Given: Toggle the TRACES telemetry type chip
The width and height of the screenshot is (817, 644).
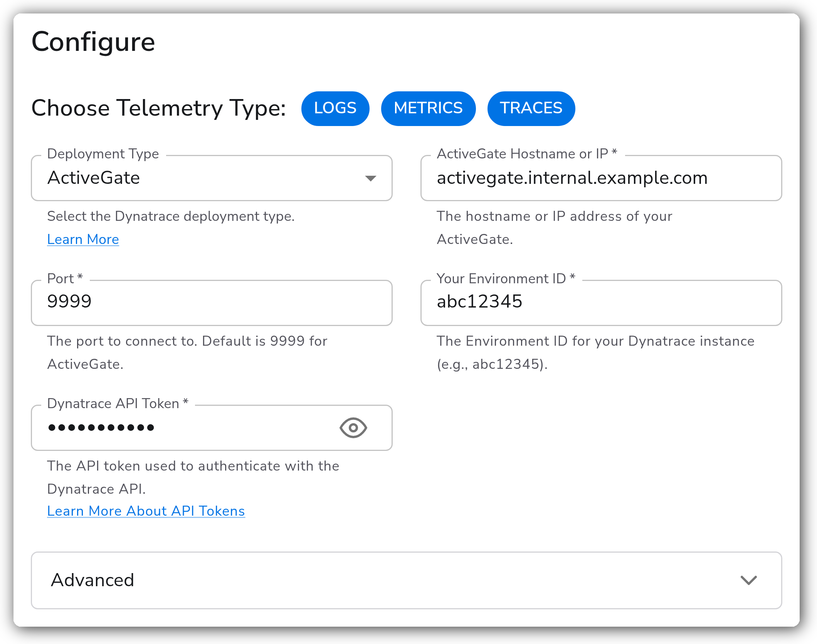Looking at the screenshot, I should (531, 108).
